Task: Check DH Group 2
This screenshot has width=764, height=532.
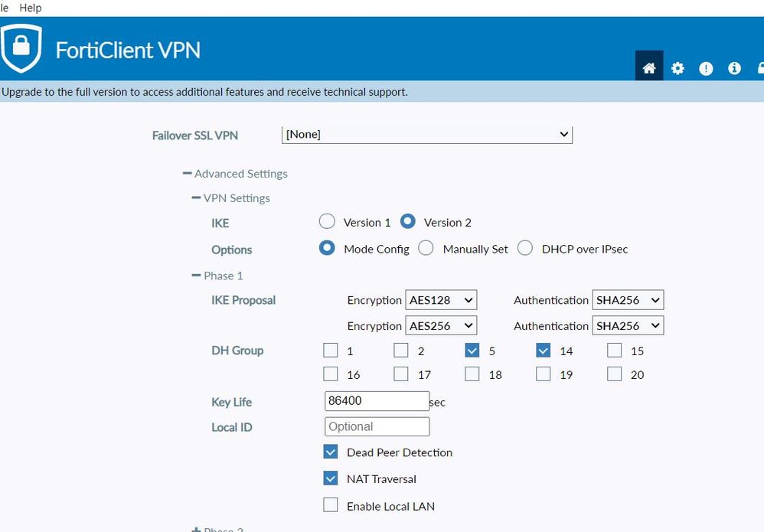Action: (401, 351)
